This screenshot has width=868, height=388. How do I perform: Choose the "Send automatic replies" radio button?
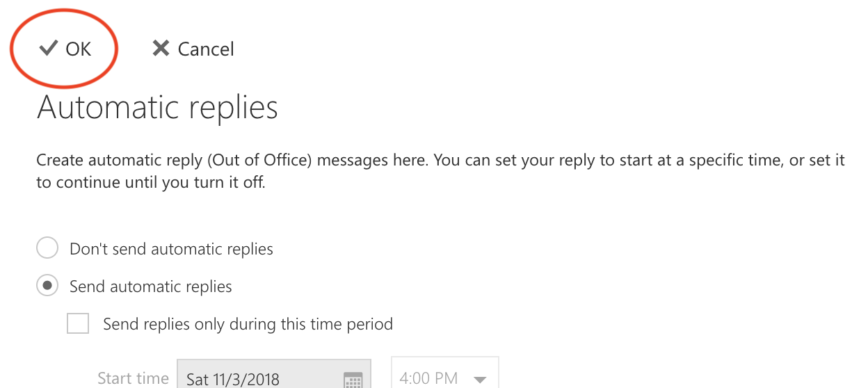pos(47,286)
